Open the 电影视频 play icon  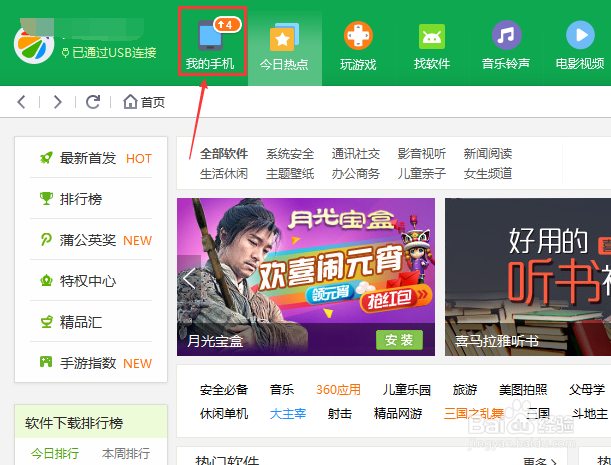tap(580, 35)
